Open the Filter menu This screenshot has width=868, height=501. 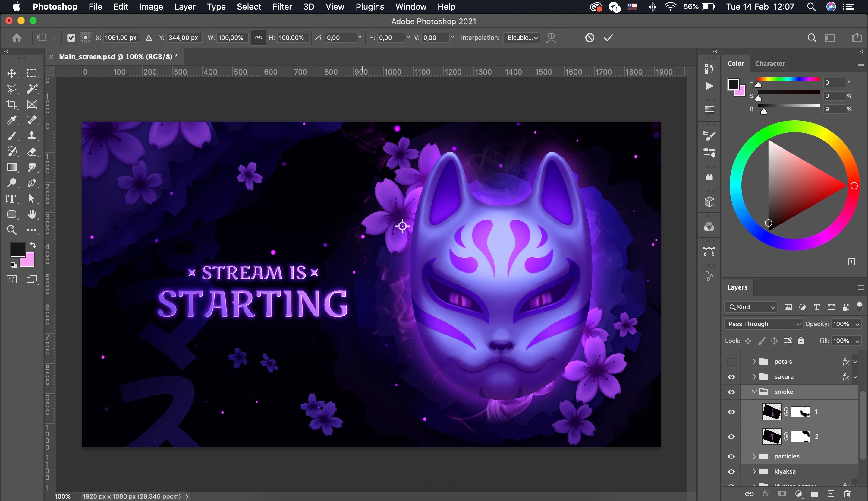tap(282, 7)
